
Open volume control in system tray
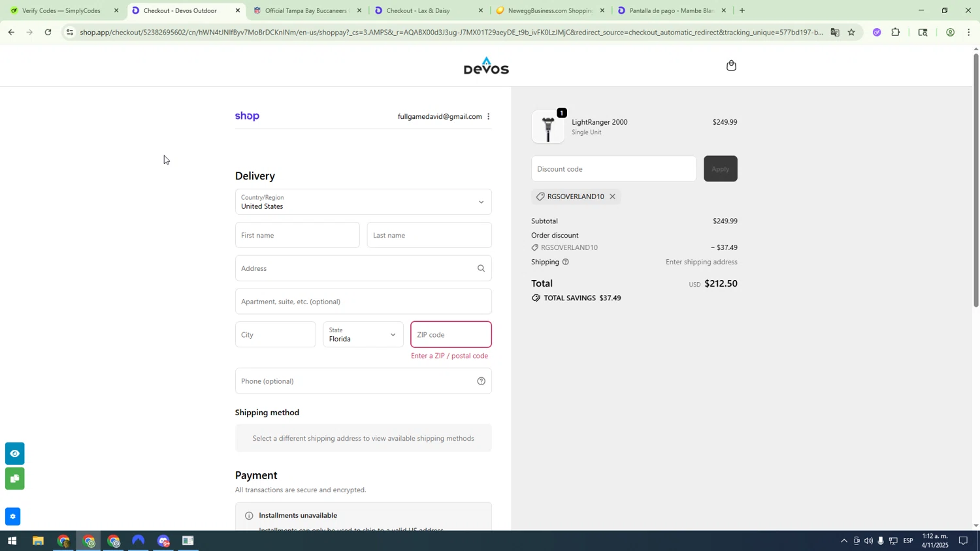point(868,541)
